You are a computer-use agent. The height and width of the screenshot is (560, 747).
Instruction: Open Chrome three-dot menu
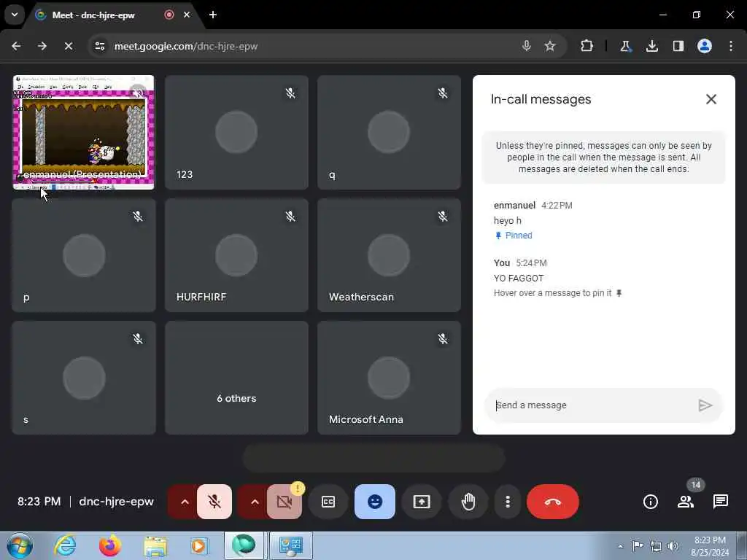pos(731,46)
